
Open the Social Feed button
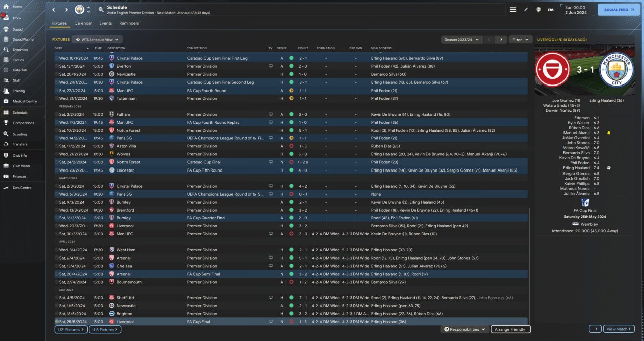(x=619, y=9)
